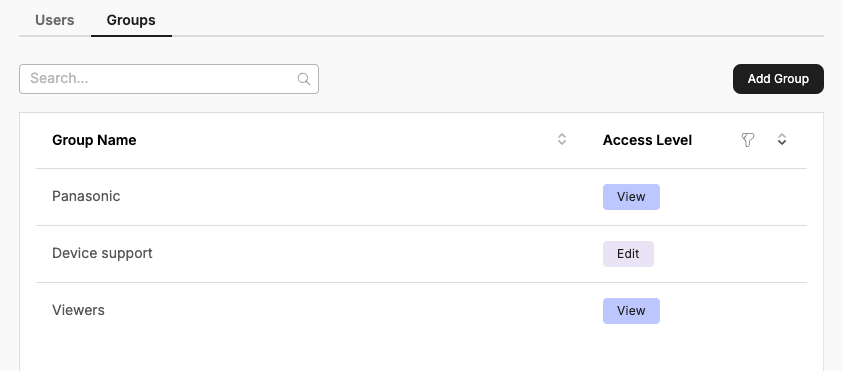This screenshot has height=371, width=842.
Task: Switch to the Users tab
Action: (55, 20)
